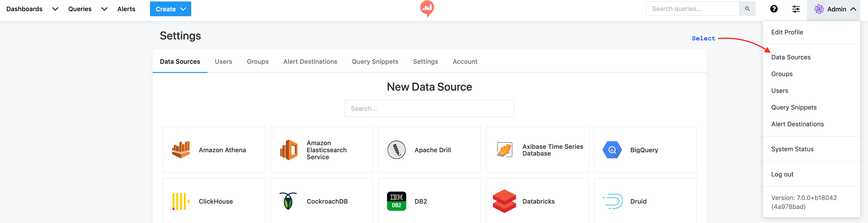Choose the CockroachDB data source icon
Viewport: 868px width, 223px height.
coord(288,201)
